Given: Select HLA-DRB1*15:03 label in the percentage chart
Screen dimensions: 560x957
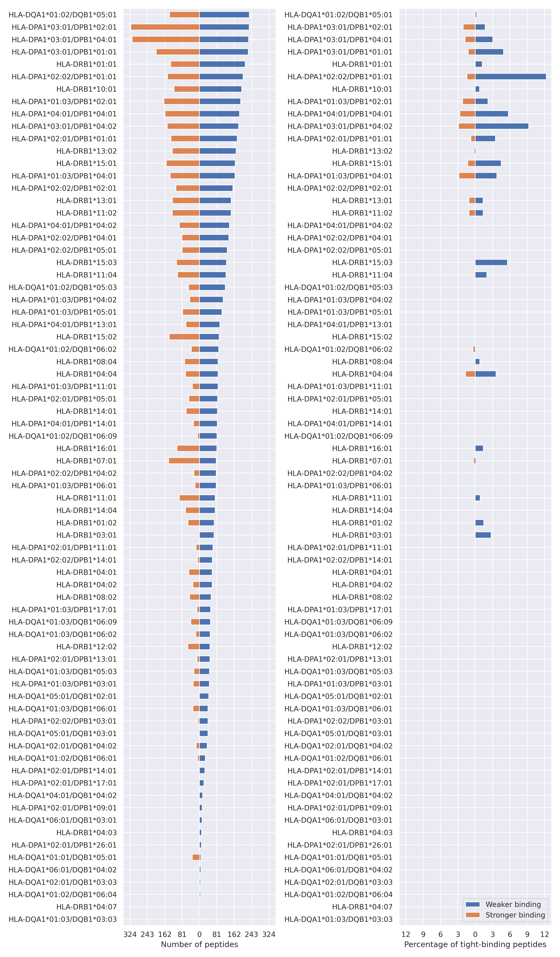Looking at the screenshot, I should pos(362,262).
